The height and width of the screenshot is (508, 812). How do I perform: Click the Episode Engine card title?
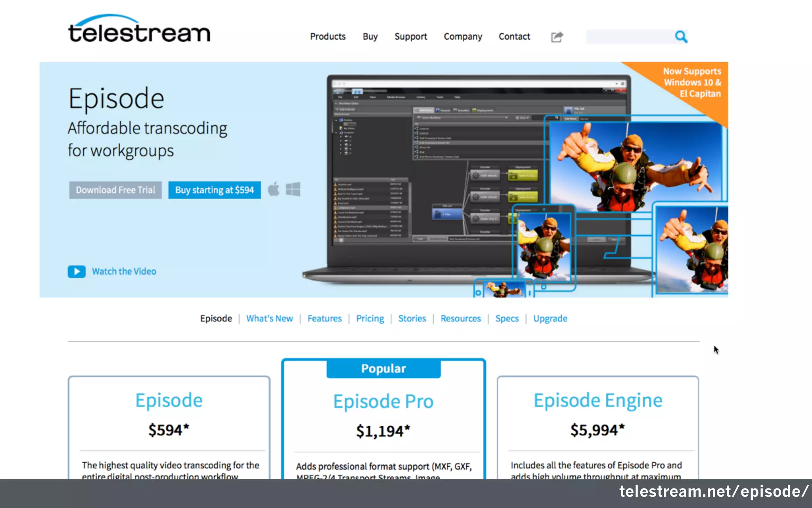click(x=598, y=400)
